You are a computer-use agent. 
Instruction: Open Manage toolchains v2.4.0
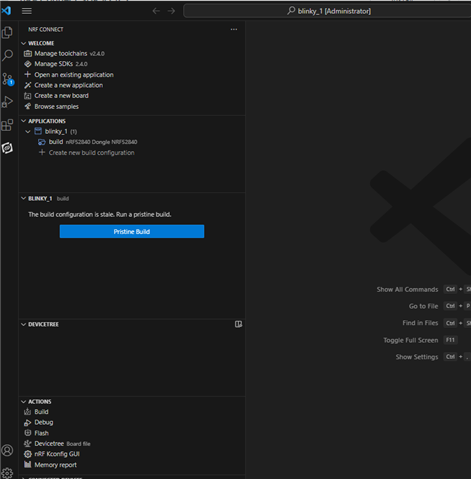pyautogui.click(x=64, y=54)
